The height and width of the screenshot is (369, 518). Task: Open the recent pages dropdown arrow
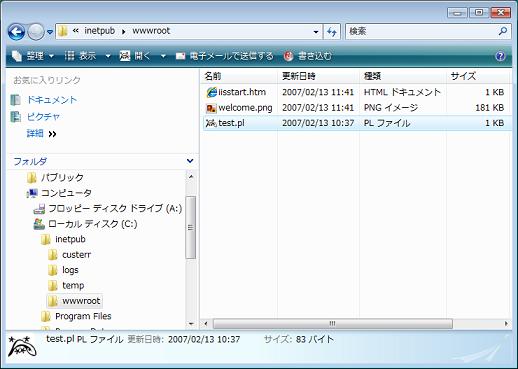50,32
